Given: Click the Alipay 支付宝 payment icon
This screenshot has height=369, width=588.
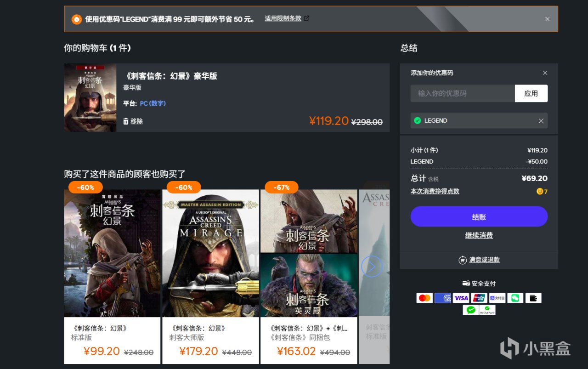Looking at the screenshot, I should 497,298.
